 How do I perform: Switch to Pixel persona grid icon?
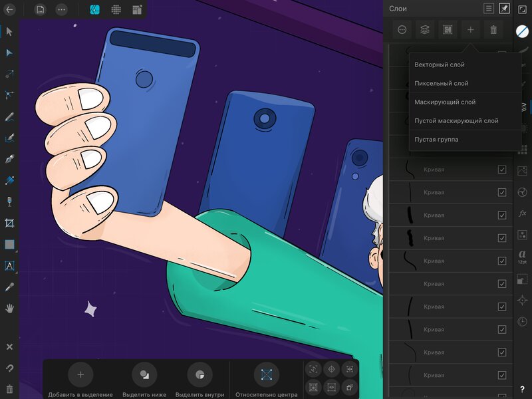116,9
